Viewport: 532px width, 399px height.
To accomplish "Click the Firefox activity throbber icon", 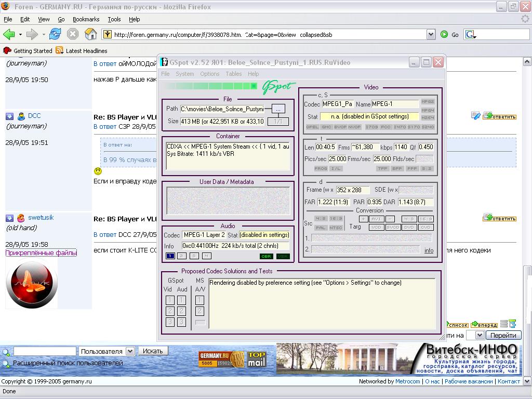I will tap(525, 19).
